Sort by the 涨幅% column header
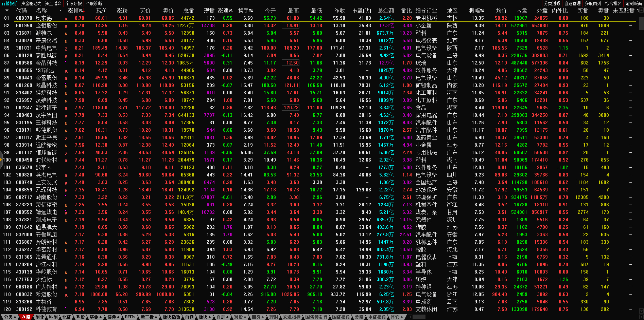This screenshot has width=644, height=320. 75,11
